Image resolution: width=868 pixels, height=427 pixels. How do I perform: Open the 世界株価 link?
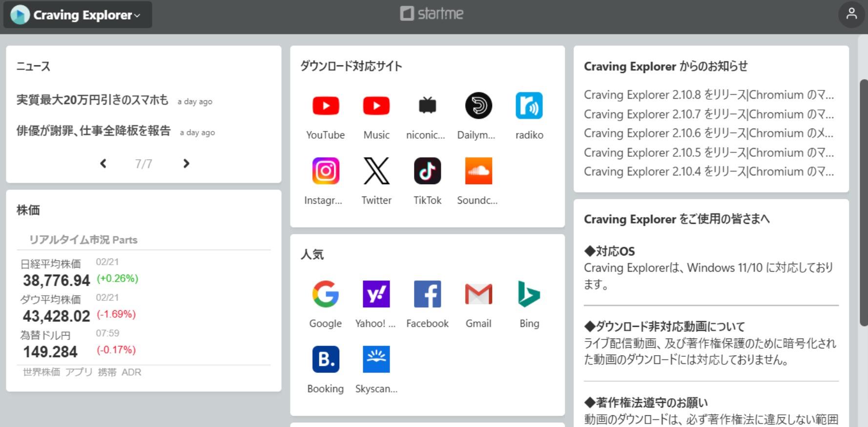coord(41,372)
